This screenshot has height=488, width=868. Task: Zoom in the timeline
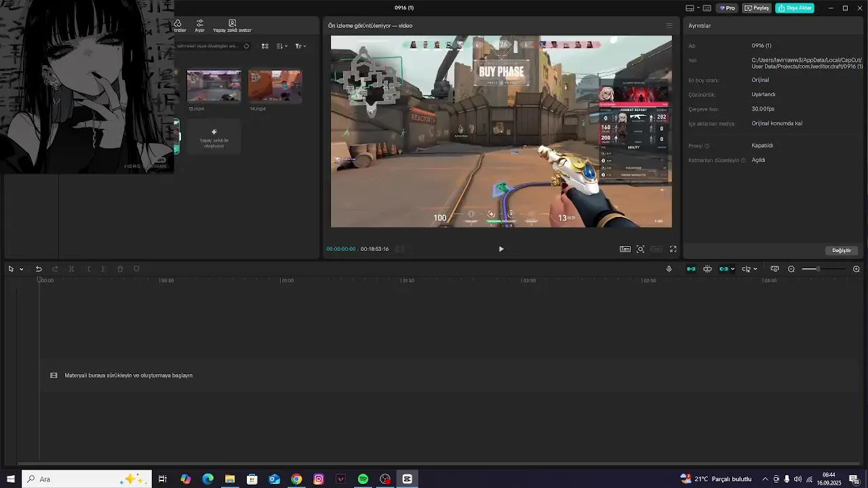[x=856, y=269]
